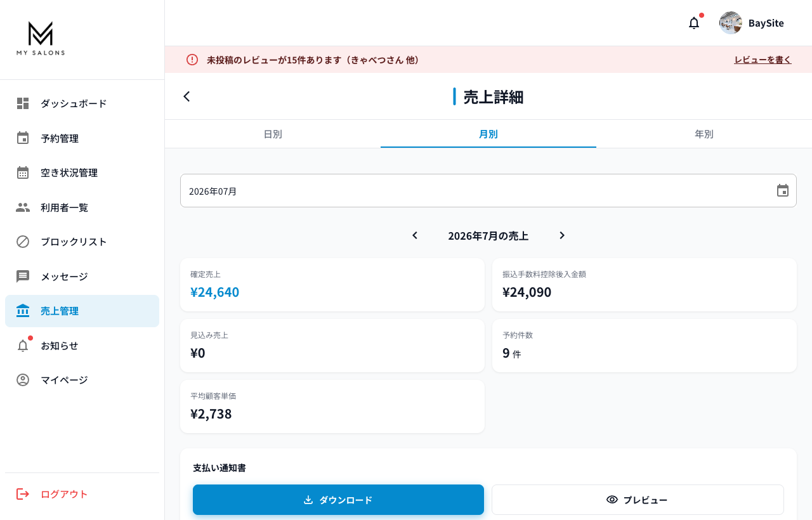
Task: Click the 予約件数 value 9 件
Action: click(511, 353)
